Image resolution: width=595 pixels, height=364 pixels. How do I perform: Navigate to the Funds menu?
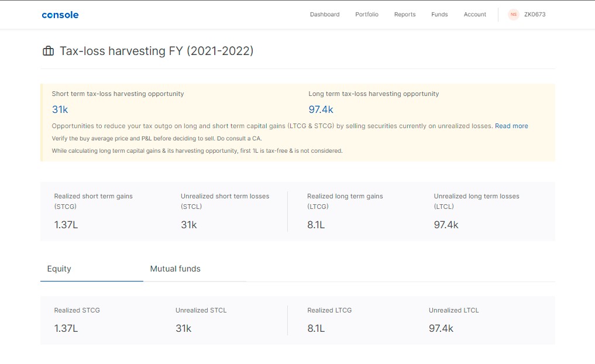tap(439, 15)
